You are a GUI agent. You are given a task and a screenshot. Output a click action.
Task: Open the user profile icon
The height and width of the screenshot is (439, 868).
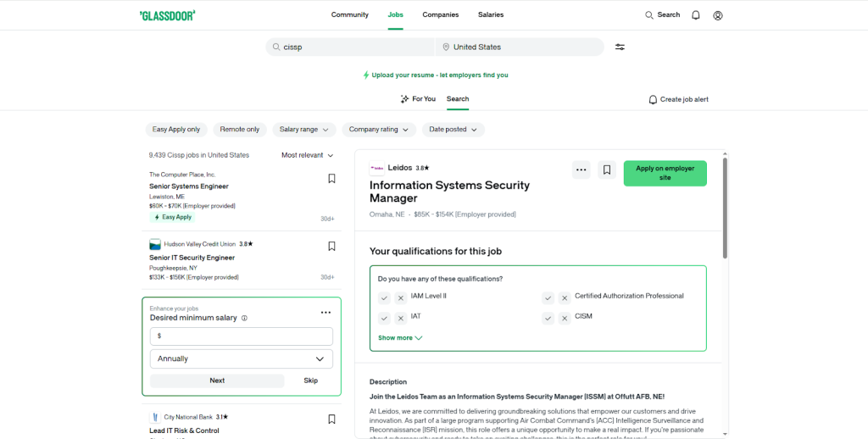(x=718, y=15)
